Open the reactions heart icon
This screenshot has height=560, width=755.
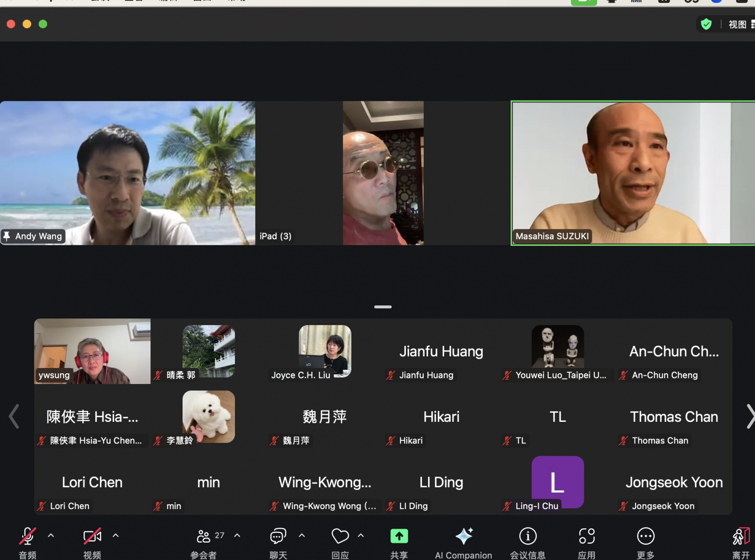340,536
